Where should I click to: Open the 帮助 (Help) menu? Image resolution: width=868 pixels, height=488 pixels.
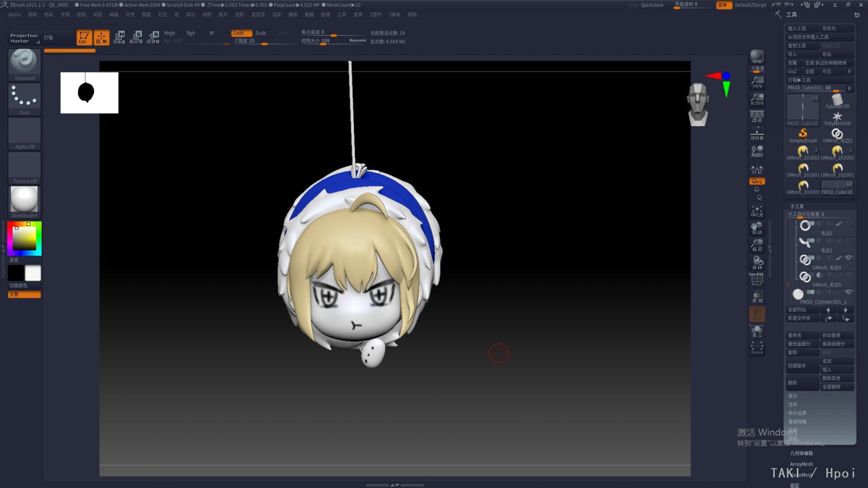tap(412, 15)
